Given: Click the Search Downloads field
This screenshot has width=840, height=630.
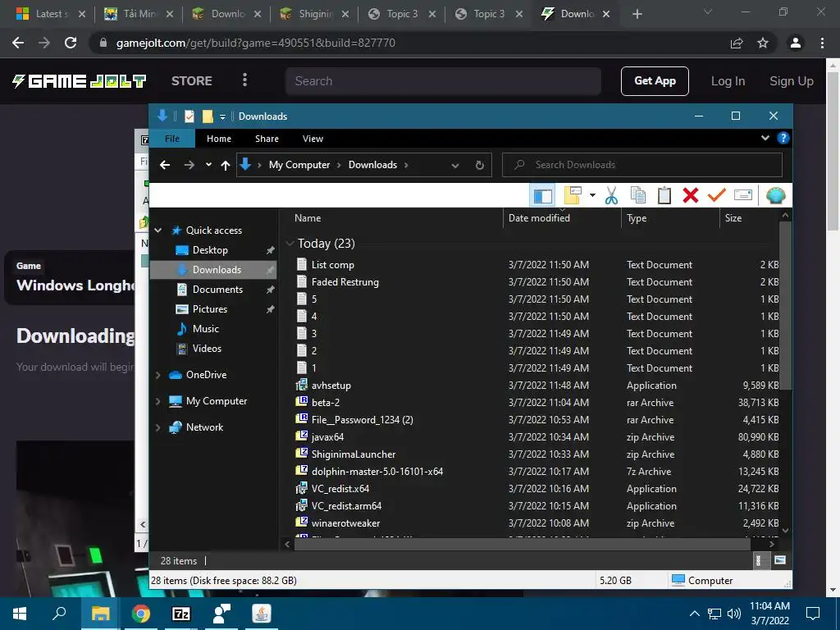Looking at the screenshot, I should tap(641, 165).
